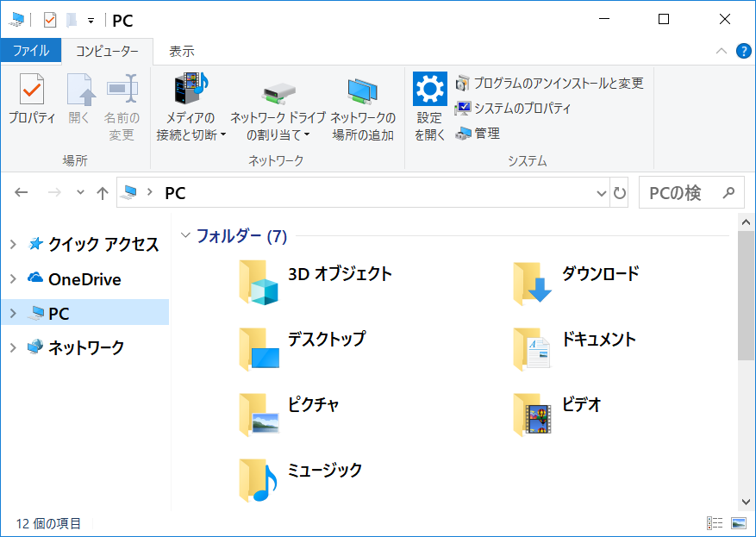Open the ファイル tab
Screen dimensions: 756x537
tap(30, 52)
